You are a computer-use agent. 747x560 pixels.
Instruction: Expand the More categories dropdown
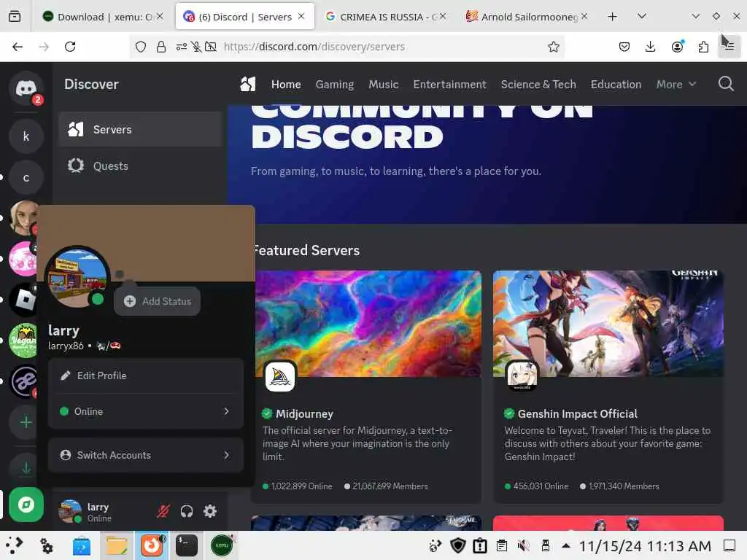click(x=676, y=85)
